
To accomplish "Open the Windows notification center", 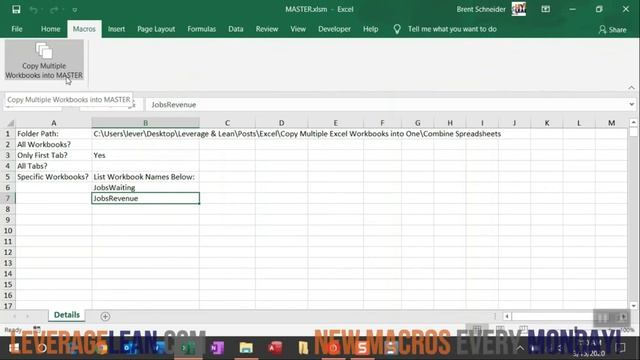I will [620, 348].
